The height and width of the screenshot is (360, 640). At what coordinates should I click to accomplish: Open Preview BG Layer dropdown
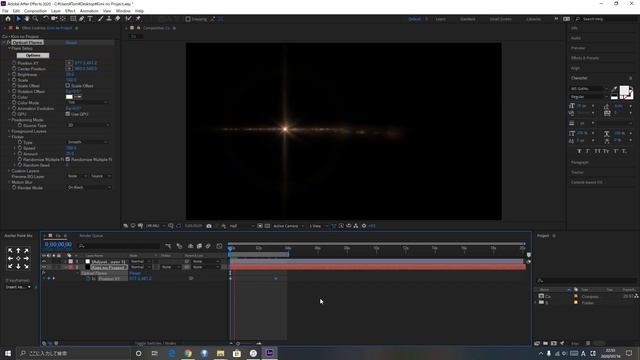click(x=77, y=176)
